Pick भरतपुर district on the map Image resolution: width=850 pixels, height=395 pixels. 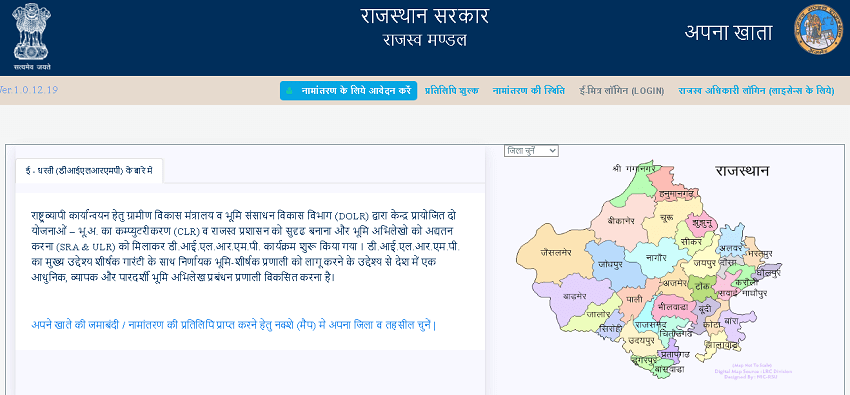[759, 253]
